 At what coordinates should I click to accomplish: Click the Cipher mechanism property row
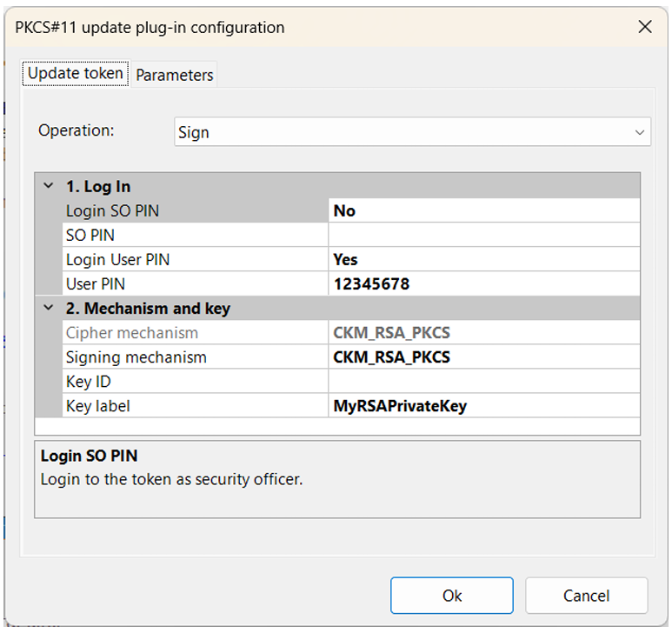pos(351,332)
